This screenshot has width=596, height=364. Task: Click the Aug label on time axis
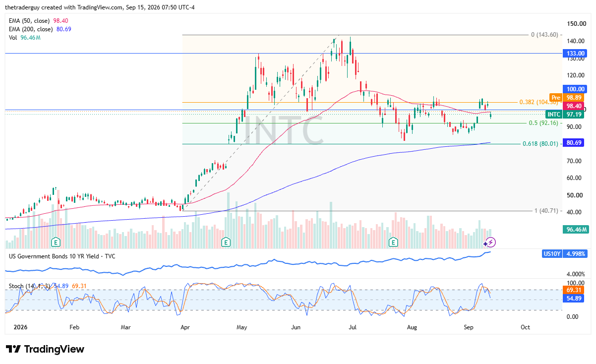[x=413, y=327]
